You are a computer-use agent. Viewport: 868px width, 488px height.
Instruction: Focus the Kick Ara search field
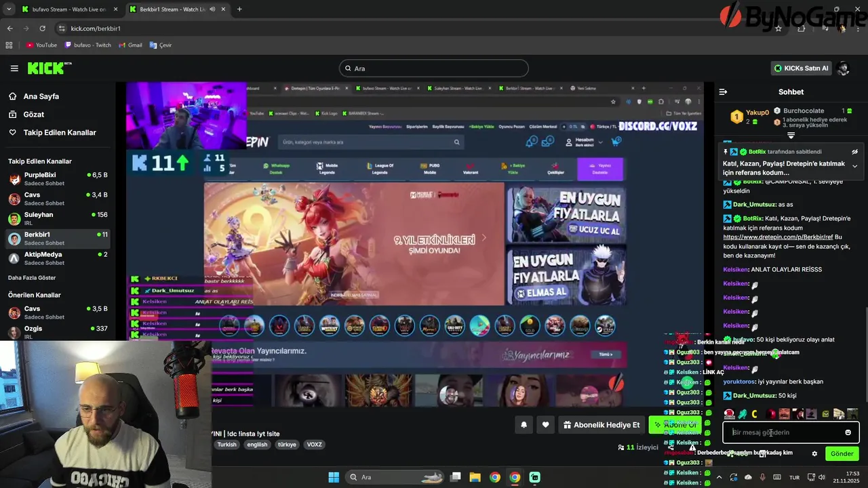point(434,68)
